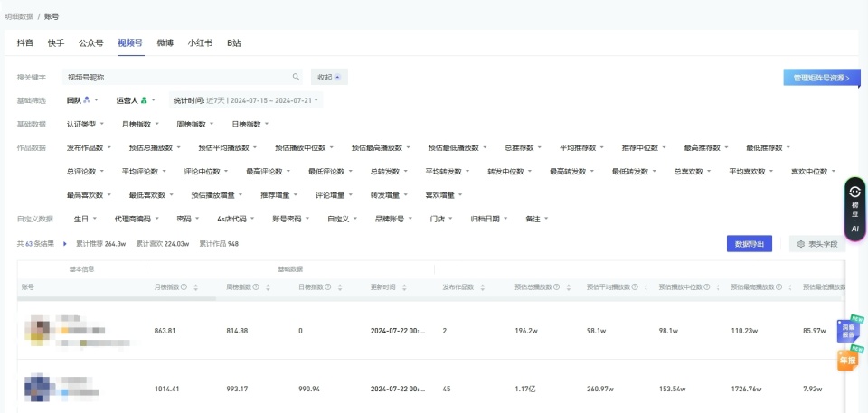This screenshot has width=868, height=413.
Task: Open 表头字段 column settings
Action: 817,244
